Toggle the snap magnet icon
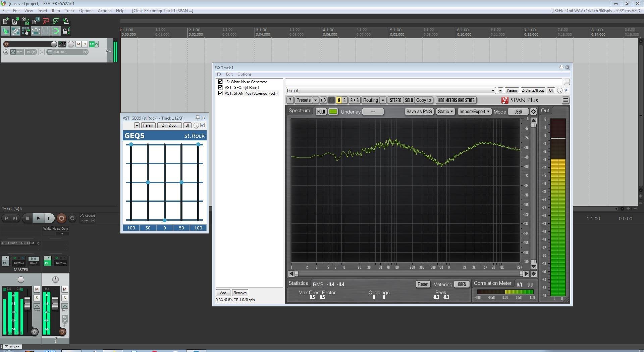Screen dimensions: 644x352 click(x=56, y=31)
